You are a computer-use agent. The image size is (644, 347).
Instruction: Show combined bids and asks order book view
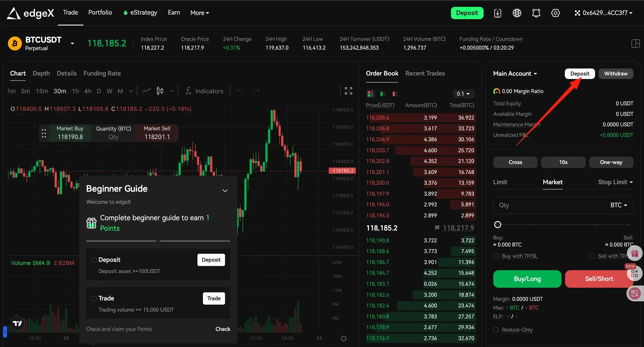(x=370, y=94)
